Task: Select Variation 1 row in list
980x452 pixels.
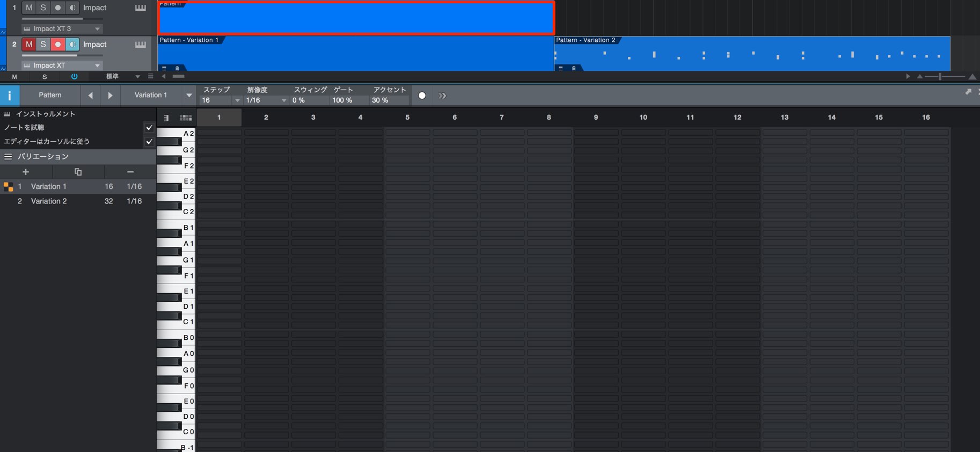Action: [78, 186]
